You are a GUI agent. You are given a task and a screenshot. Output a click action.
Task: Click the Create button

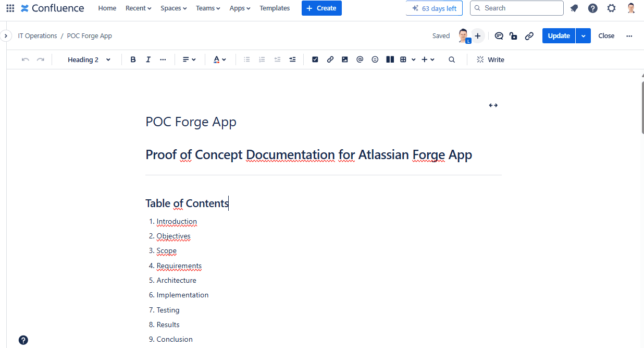pyautogui.click(x=321, y=8)
